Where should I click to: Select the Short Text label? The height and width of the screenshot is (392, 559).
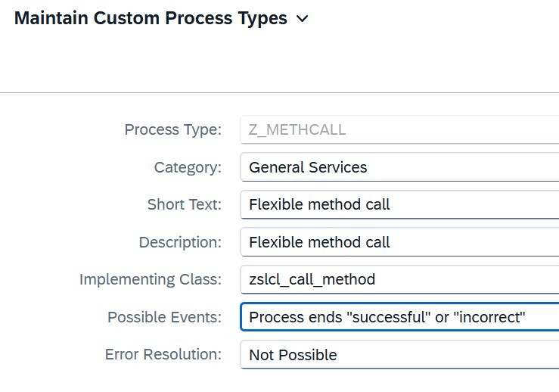(185, 204)
